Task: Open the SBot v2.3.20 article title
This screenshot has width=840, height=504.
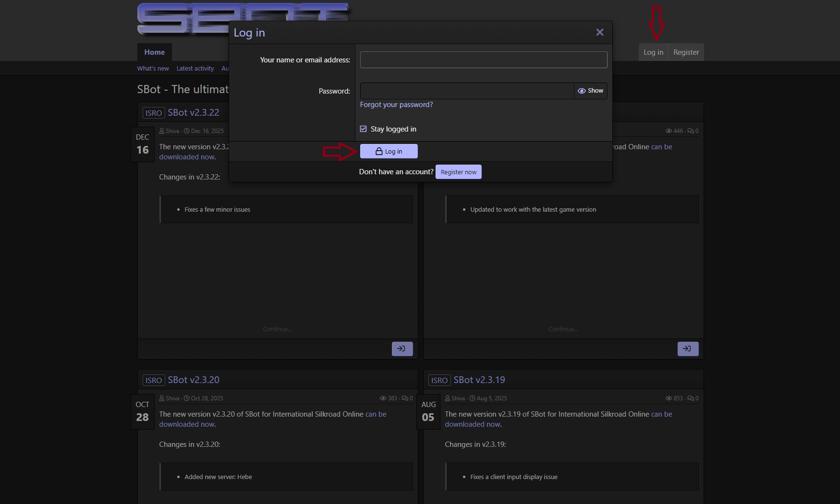Action: click(193, 380)
